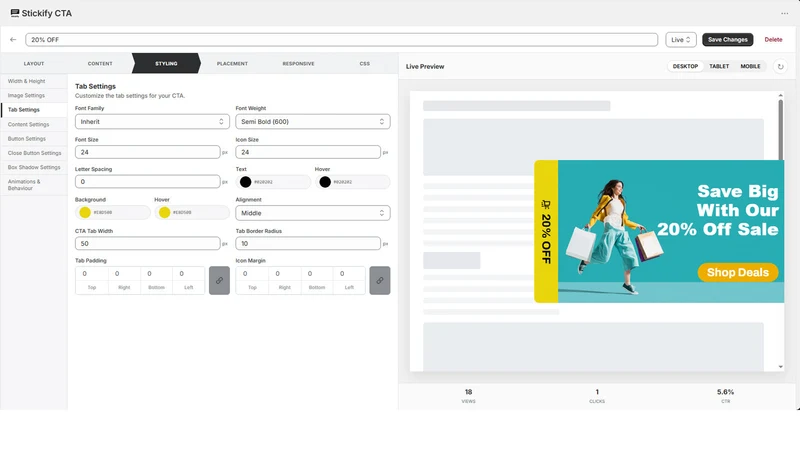Select the Styling tab
Screen dimensions: 800x450
click(x=166, y=64)
